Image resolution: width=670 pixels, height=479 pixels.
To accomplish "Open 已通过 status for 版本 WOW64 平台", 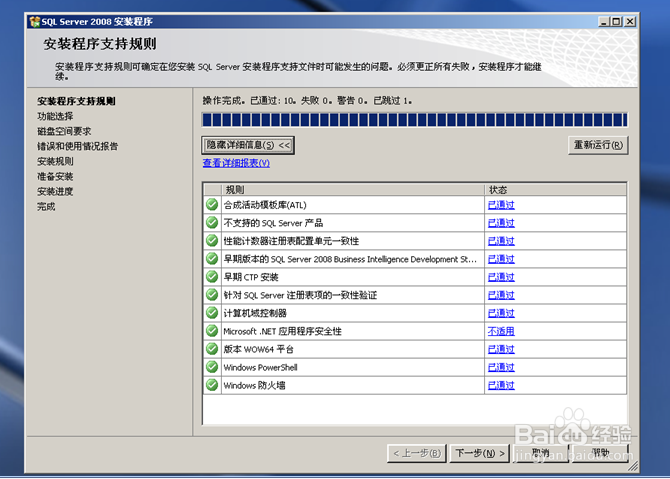I will coord(501,349).
